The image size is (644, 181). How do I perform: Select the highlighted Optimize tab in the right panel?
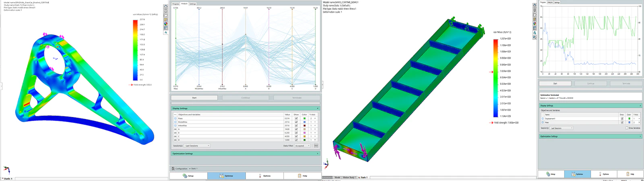point(577,174)
